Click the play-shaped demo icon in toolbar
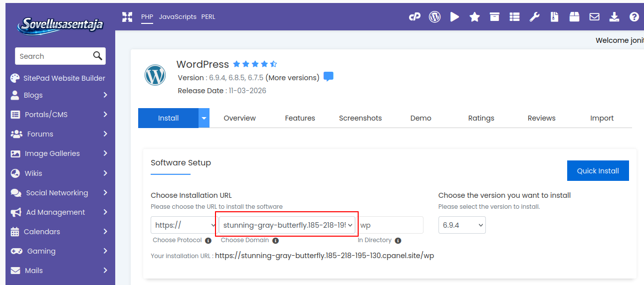The width and height of the screenshot is (644, 285). [x=454, y=17]
